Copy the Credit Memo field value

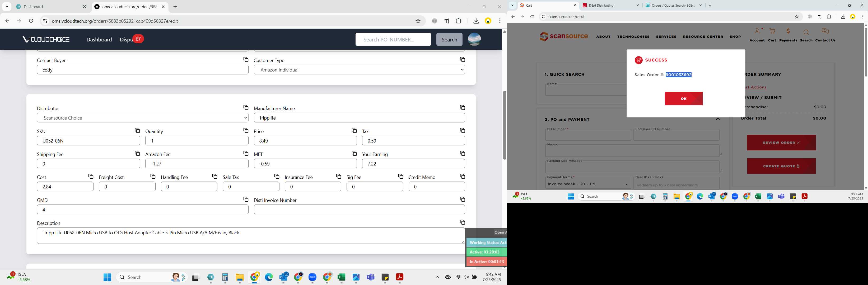click(462, 176)
